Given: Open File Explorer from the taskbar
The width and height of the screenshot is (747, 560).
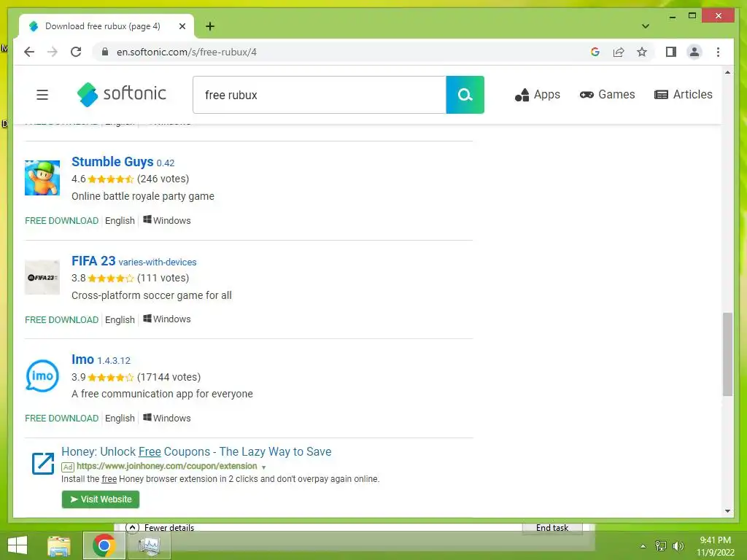Looking at the screenshot, I should pyautogui.click(x=59, y=545).
